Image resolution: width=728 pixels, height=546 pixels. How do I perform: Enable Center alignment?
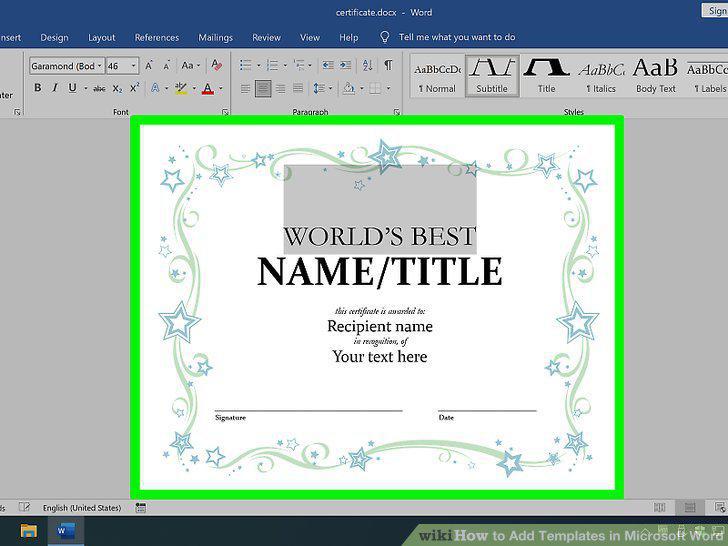(263, 88)
